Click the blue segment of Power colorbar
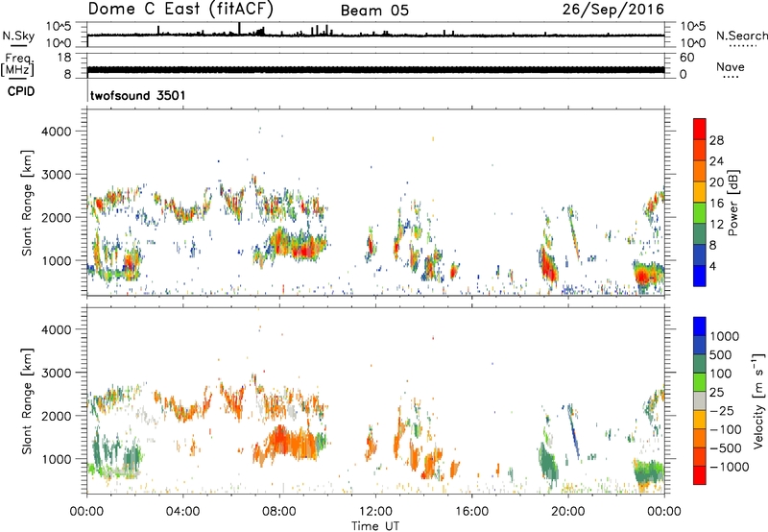 click(700, 278)
